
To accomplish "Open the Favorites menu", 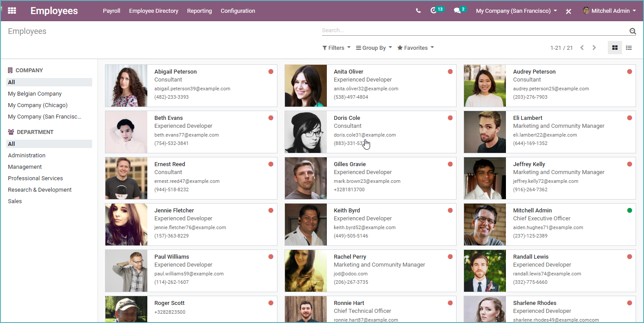I will click(x=415, y=48).
